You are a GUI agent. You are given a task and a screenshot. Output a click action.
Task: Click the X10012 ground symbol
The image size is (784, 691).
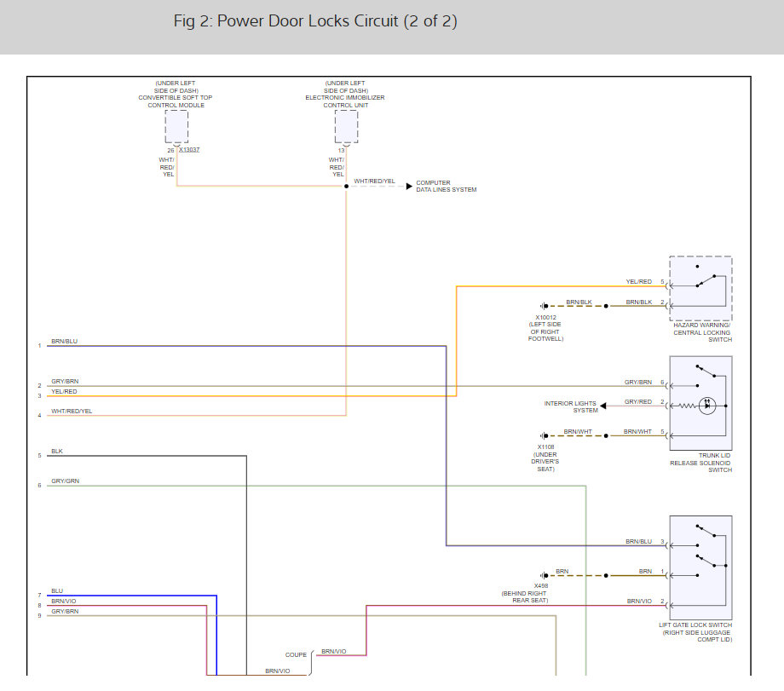[x=544, y=306]
